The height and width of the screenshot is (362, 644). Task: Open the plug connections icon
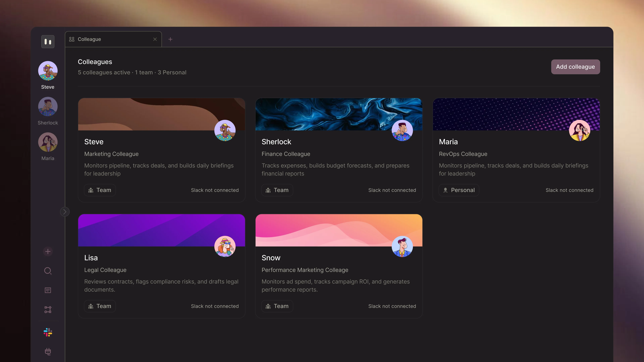click(x=48, y=351)
